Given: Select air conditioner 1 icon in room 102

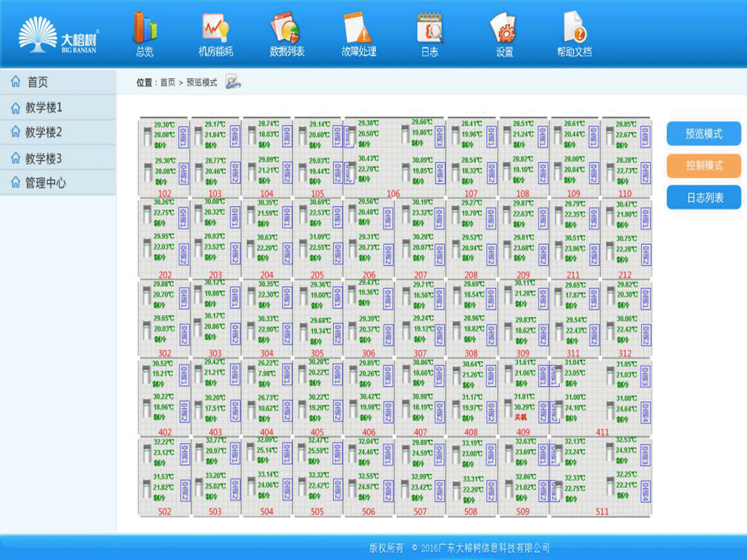Looking at the screenshot, I should (147, 136).
